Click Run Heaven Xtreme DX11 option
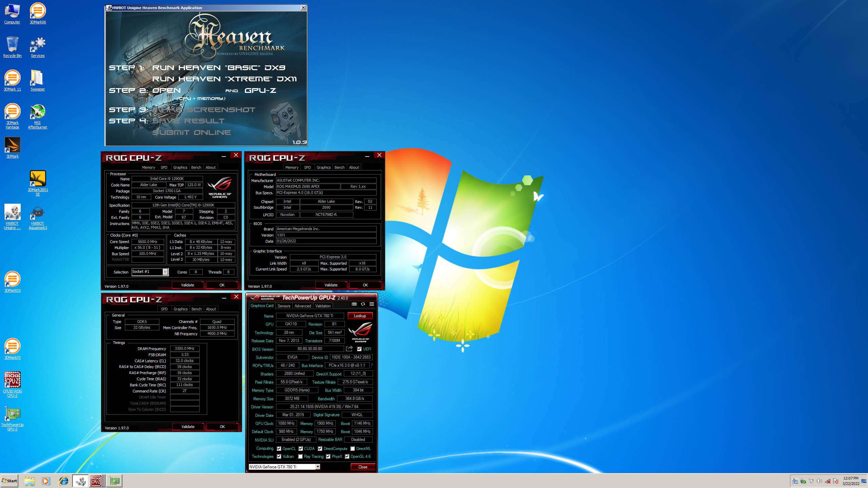 [224, 79]
